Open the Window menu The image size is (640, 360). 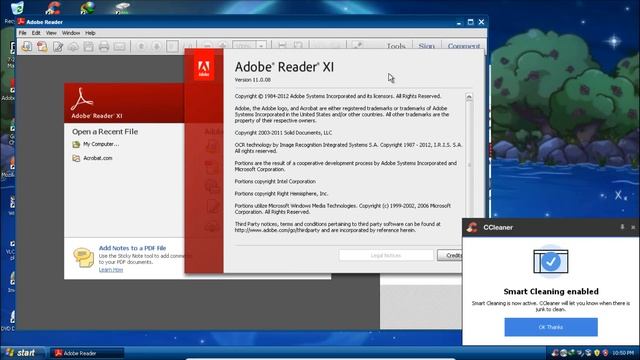[x=71, y=33]
